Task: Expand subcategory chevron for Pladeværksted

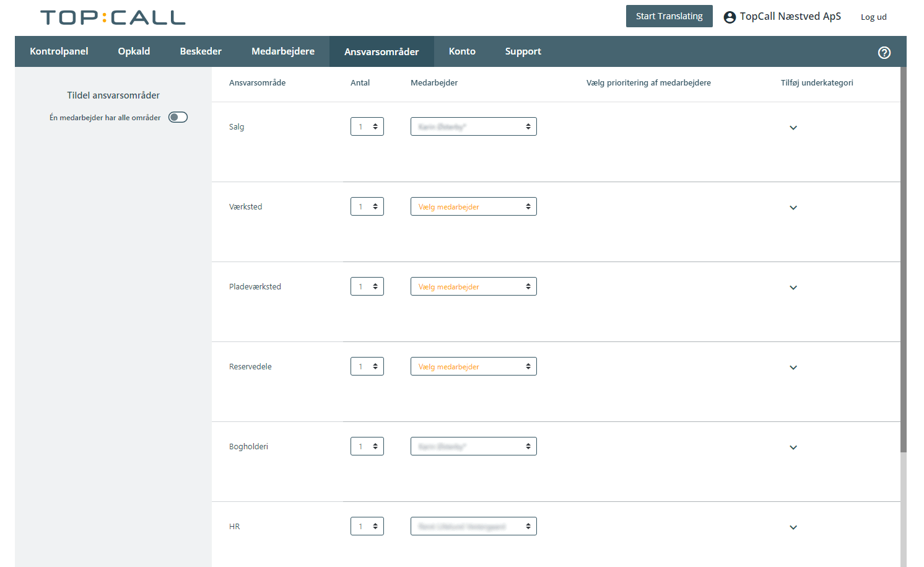Action: tap(793, 288)
